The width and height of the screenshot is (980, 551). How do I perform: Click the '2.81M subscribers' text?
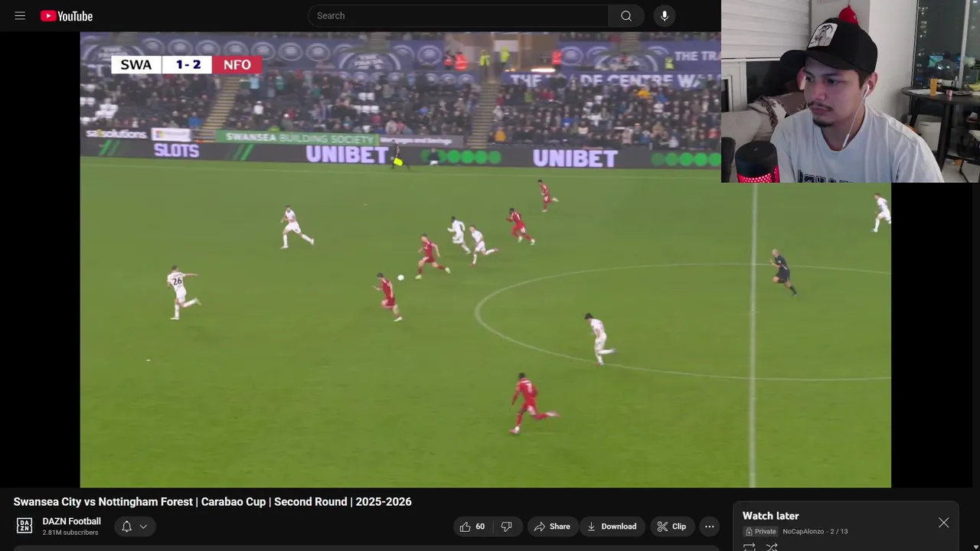[x=70, y=533]
